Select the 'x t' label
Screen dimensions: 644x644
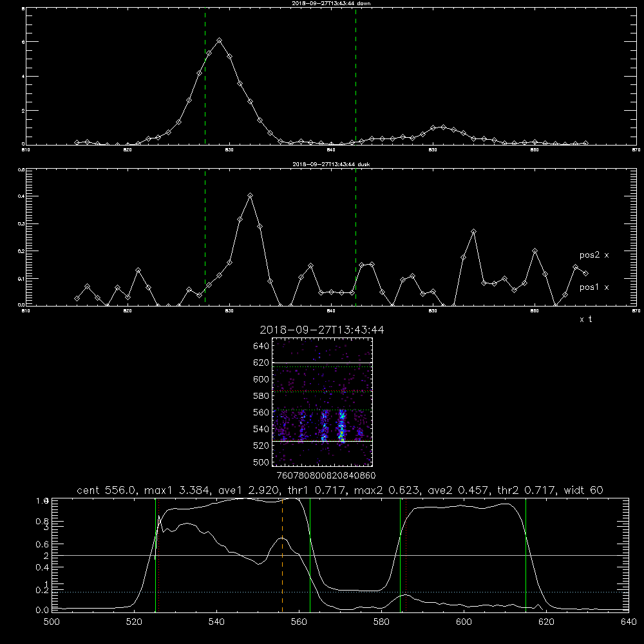[585, 319]
